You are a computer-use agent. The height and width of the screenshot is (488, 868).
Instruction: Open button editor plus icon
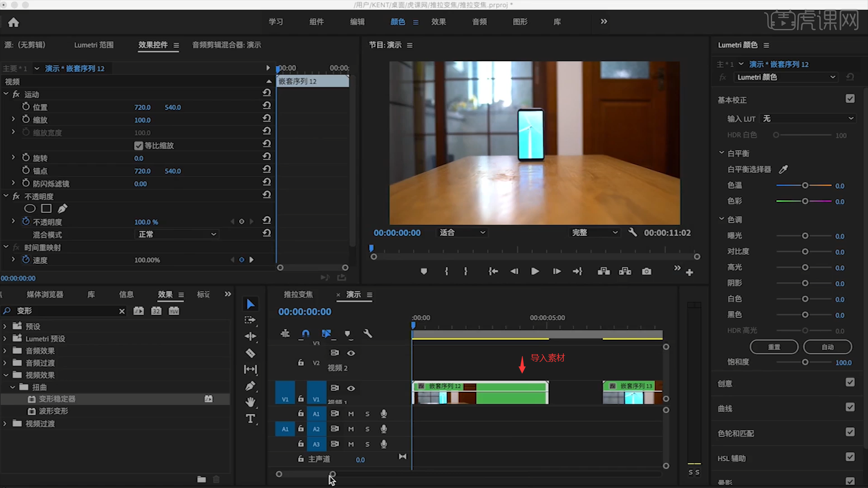[689, 272]
